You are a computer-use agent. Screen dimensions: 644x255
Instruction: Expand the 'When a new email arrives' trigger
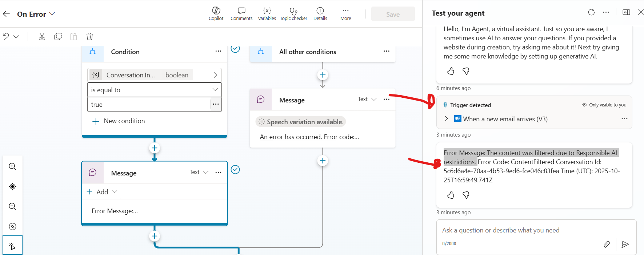446,119
